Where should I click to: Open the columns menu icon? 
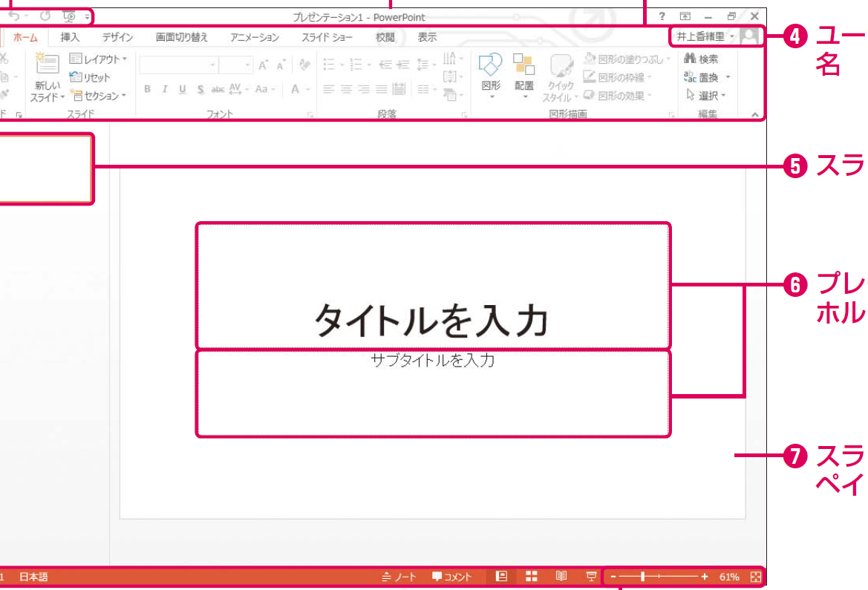[x=425, y=89]
